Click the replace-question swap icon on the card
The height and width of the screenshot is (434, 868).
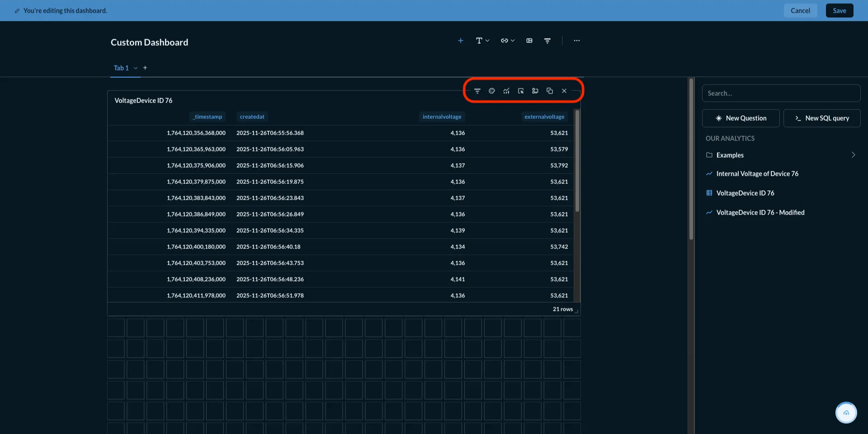coord(535,91)
